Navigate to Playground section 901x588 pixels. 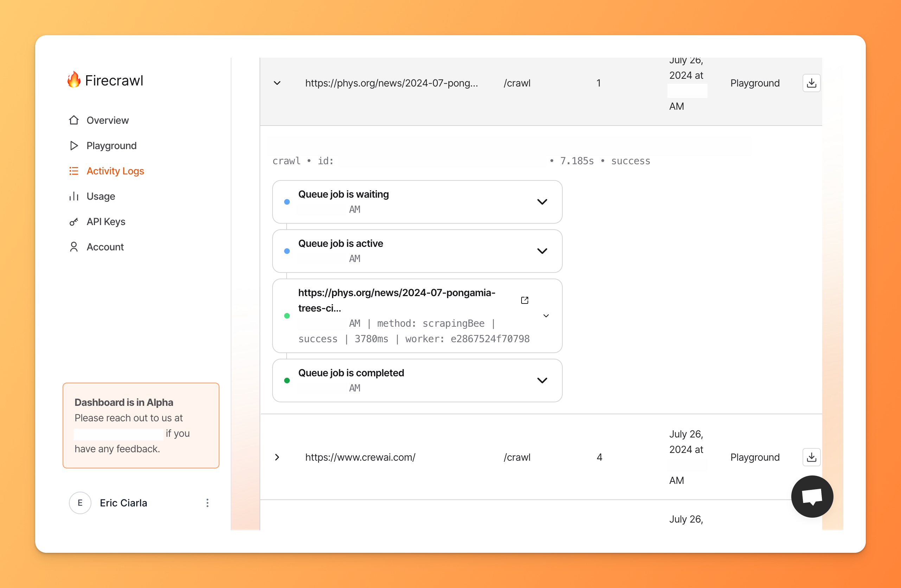pos(111,145)
